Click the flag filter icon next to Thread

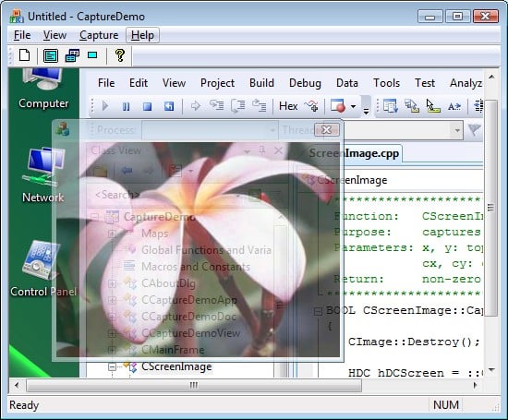tap(475, 130)
